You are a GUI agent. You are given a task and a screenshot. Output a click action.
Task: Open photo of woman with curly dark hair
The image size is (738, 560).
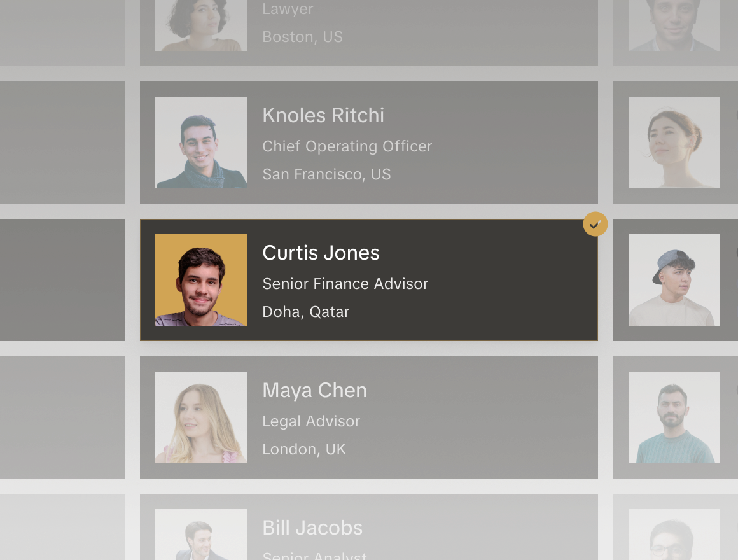[x=201, y=25]
